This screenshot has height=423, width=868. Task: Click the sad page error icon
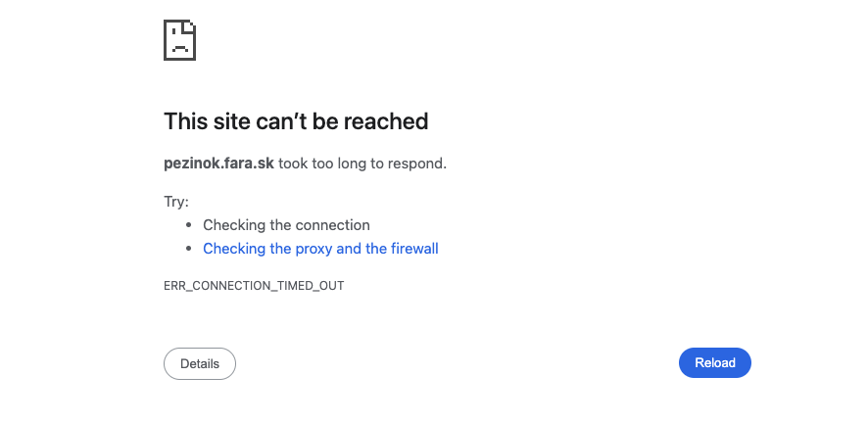(x=180, y=40)
